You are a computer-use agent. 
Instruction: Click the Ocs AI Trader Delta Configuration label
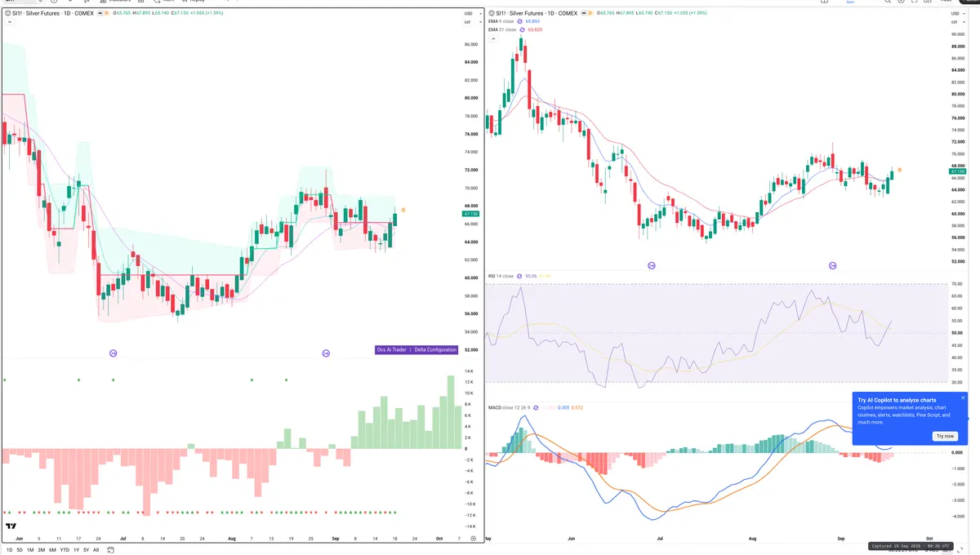coord(416,349)
